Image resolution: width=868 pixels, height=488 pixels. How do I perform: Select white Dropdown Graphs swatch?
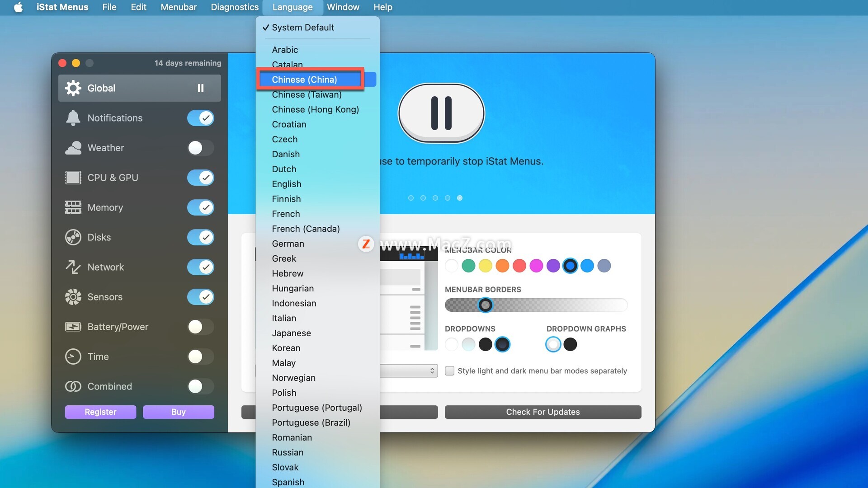(x=553, y=344)
